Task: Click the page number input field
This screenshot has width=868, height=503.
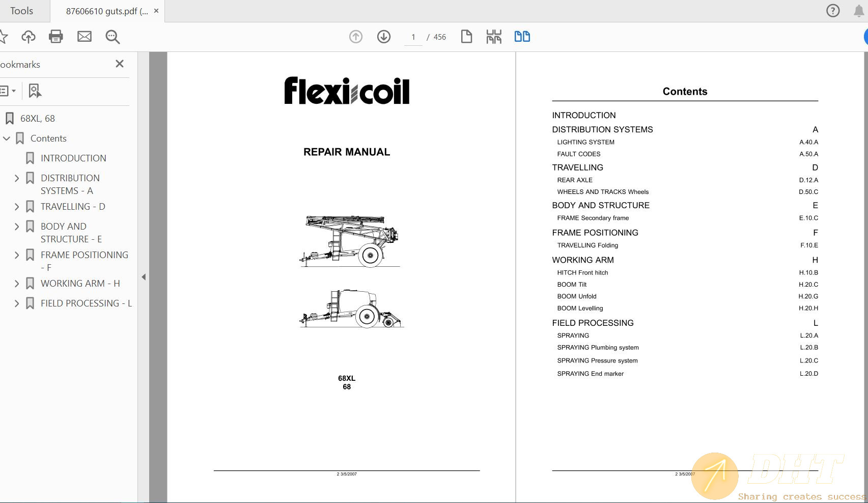Action: [413, 37]
